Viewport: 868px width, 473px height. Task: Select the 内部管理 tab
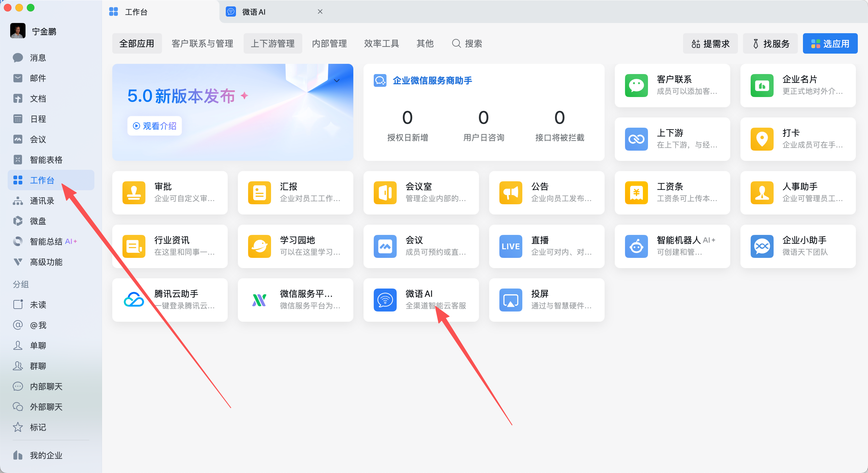[x=329, y=43]
